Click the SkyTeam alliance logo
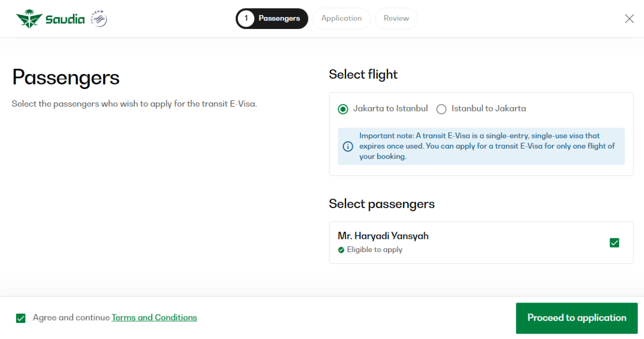The image size is (644, 339). tap(99, 19)
